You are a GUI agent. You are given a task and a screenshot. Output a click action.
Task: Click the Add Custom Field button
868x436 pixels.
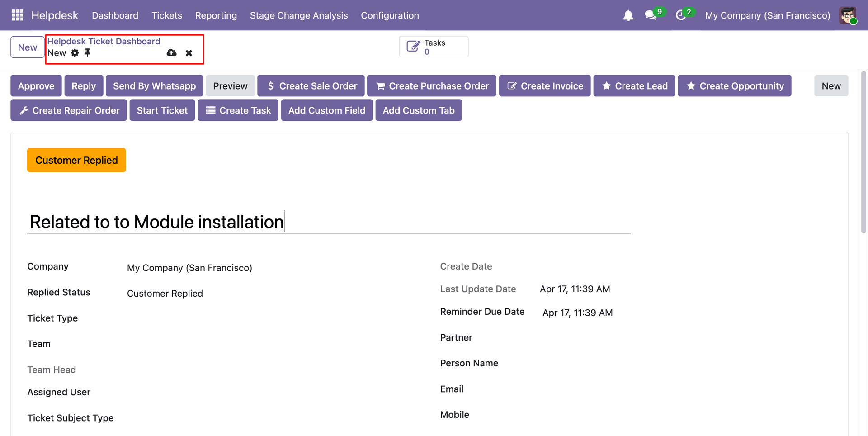click(x=327, y=110)
